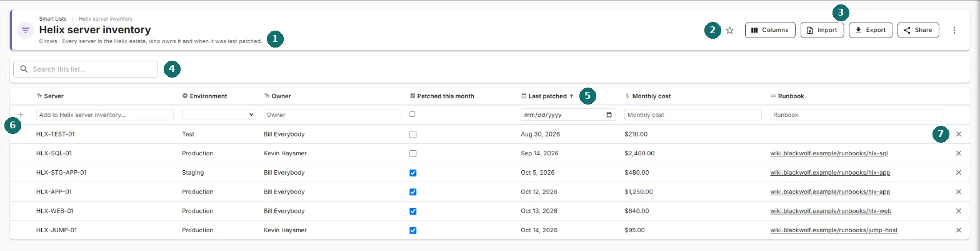The image size is (980, 251).
Task: Remove the HLX-STG-APP-01 row
Action: 958,173
